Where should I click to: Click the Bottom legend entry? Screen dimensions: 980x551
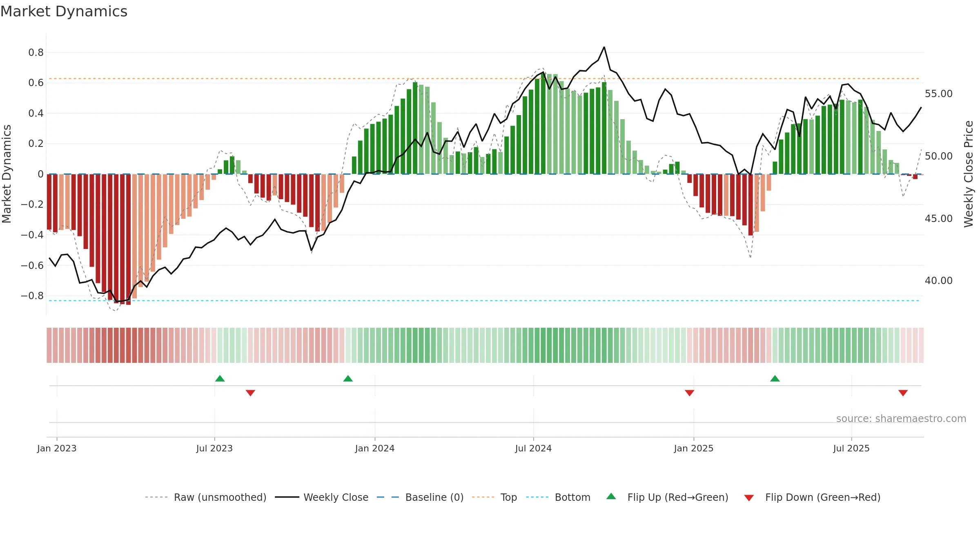click(558, 497)
